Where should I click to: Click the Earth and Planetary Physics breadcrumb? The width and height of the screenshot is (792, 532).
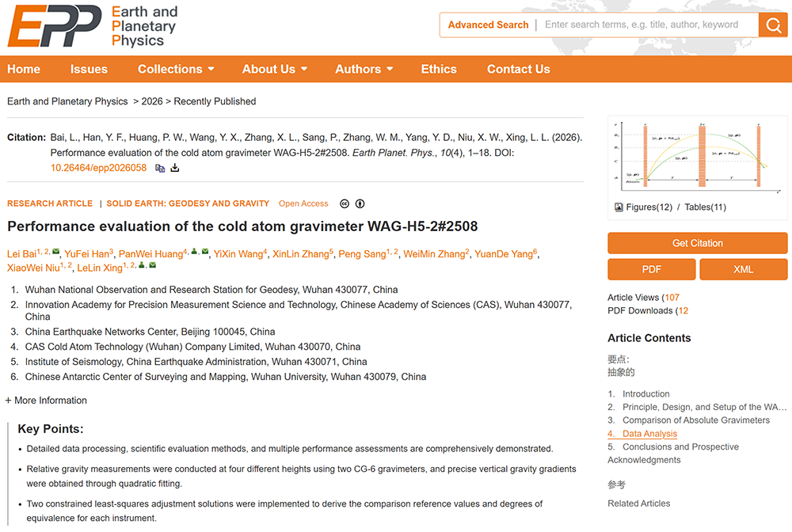[x=67, y=101]
